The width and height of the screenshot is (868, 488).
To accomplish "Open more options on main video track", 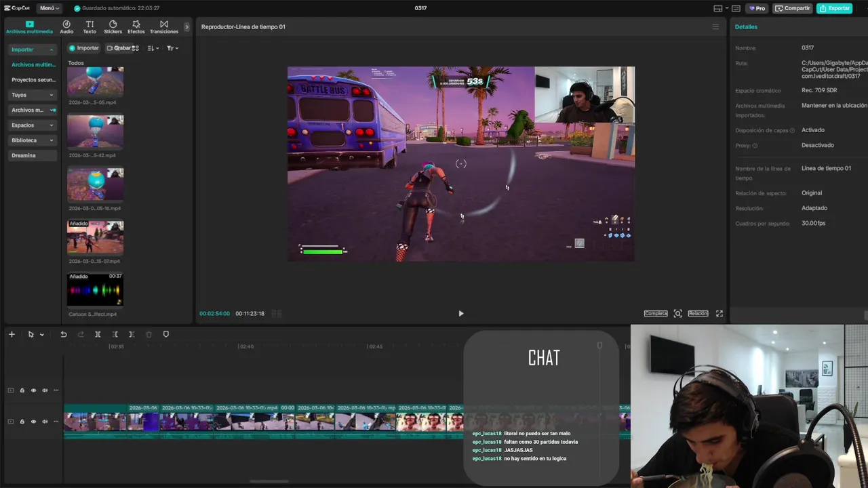I will tap(56, 422).
